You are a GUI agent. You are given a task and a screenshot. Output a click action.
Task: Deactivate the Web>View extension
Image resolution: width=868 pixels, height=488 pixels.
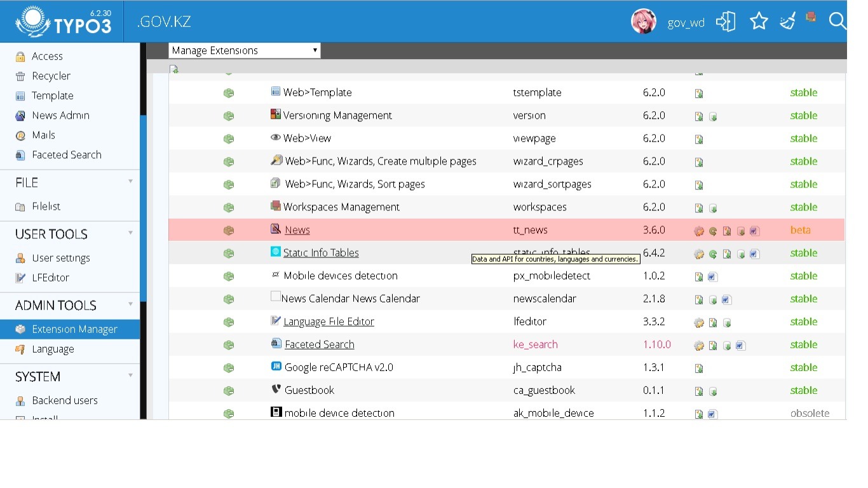229,139
